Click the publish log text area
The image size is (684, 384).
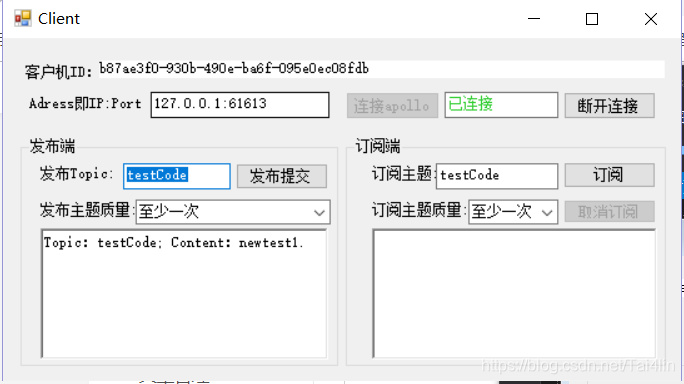184,294
